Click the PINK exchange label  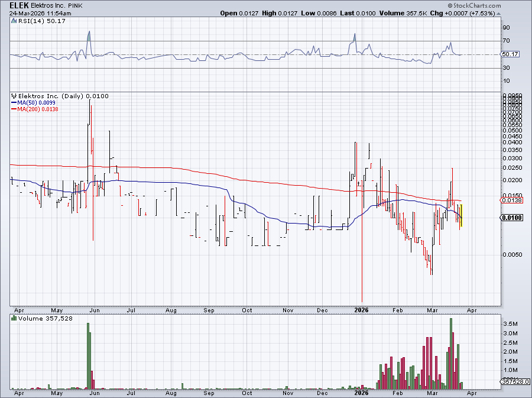click(x=75, y=6)
